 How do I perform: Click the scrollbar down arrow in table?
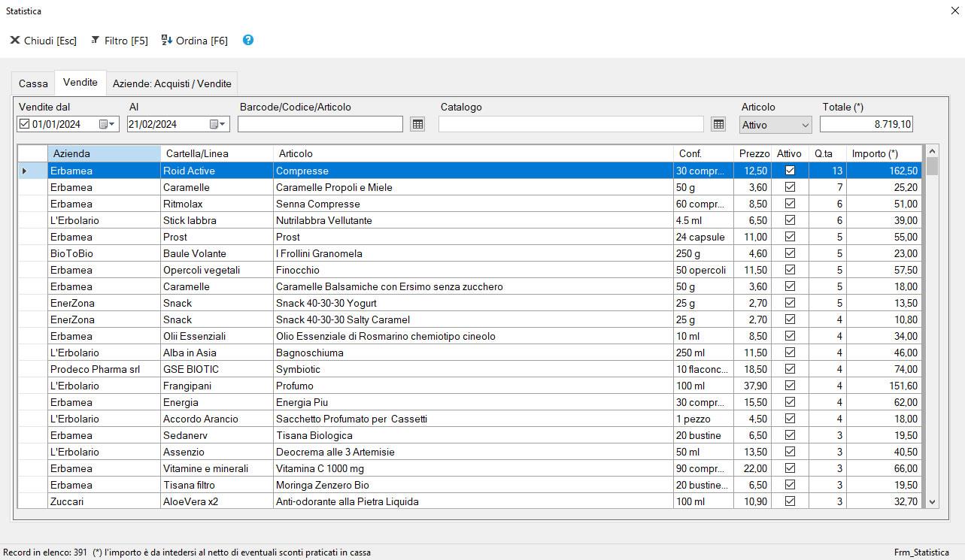pyautogui.click(x=933, y=501)
